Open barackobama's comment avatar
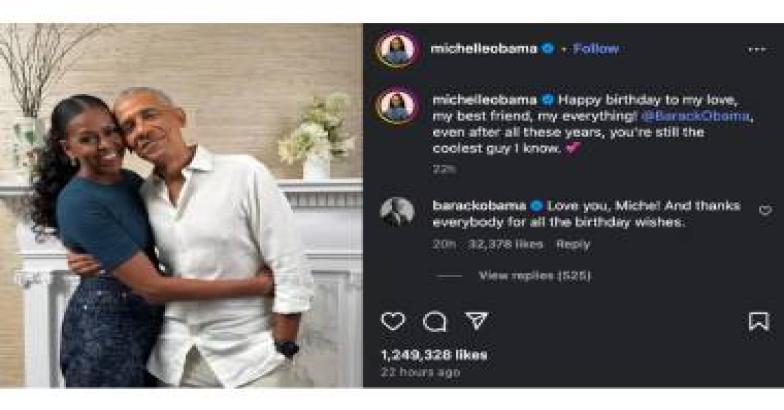Image resolution: width=784 pixels, height=410 pixels. (397, 212)
